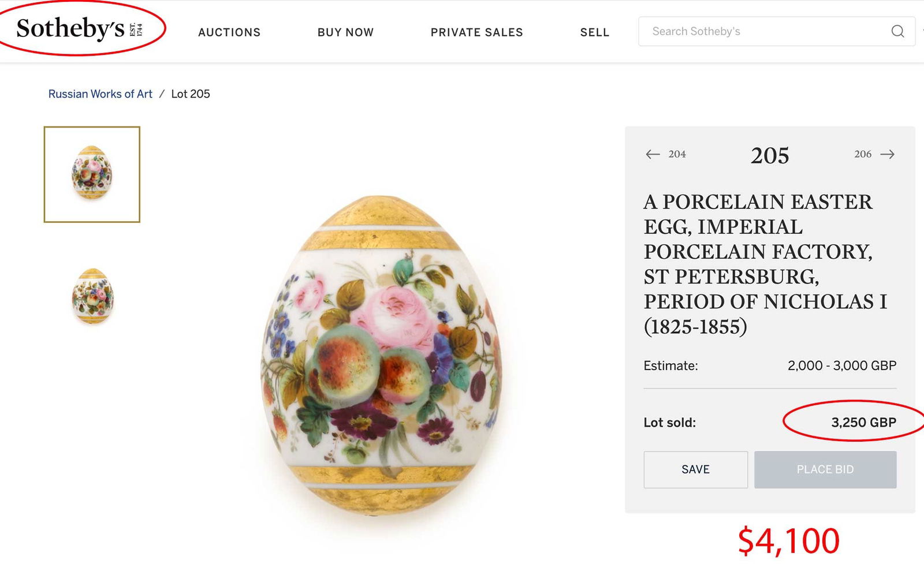Click the Lot 205 breadcrumb label

coord(190,94)
